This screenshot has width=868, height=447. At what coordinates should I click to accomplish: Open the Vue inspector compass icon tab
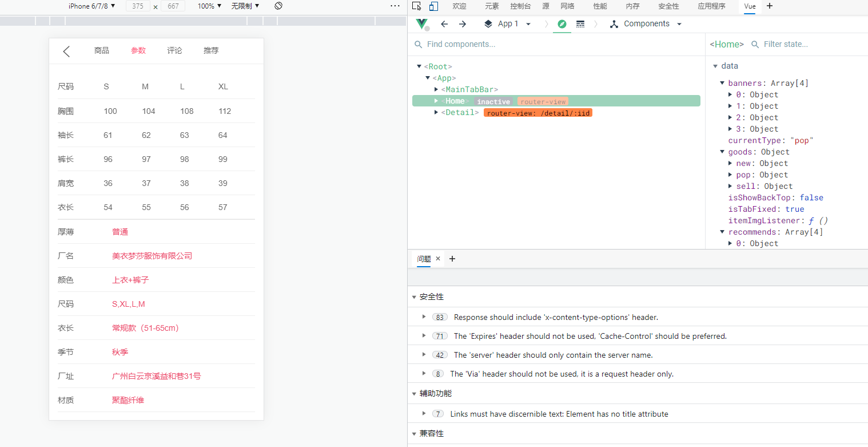tap(562, 24)
